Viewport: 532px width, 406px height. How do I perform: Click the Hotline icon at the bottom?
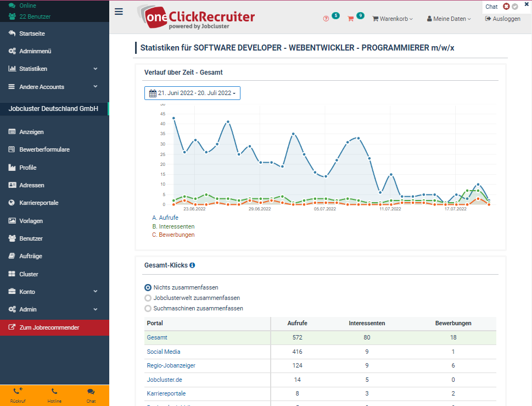tap(54, 393)
